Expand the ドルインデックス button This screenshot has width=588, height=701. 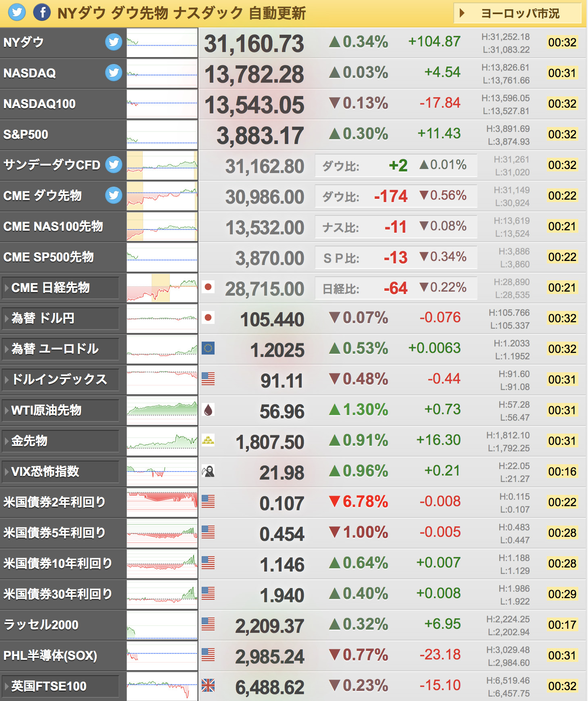point(60,380)
